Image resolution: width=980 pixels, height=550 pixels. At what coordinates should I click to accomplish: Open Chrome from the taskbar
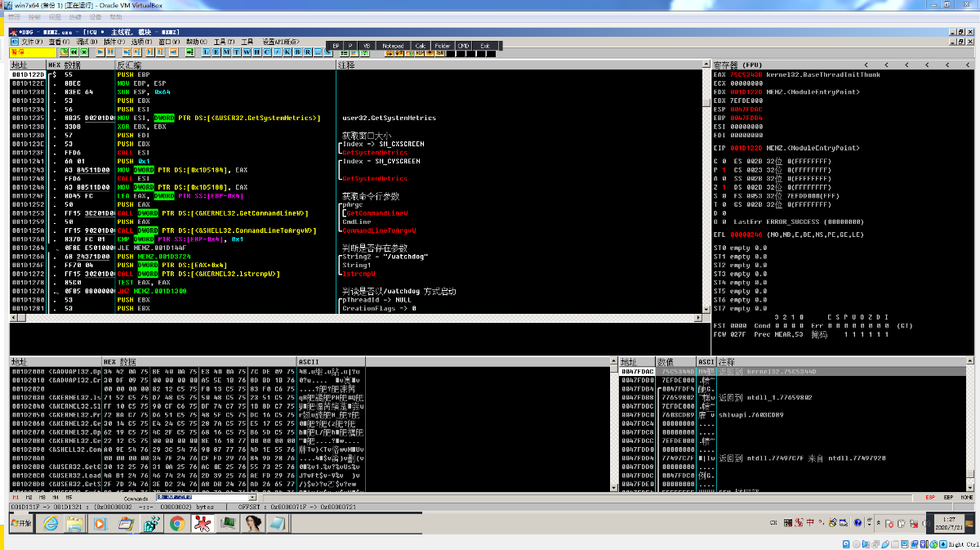coord(176,523)
